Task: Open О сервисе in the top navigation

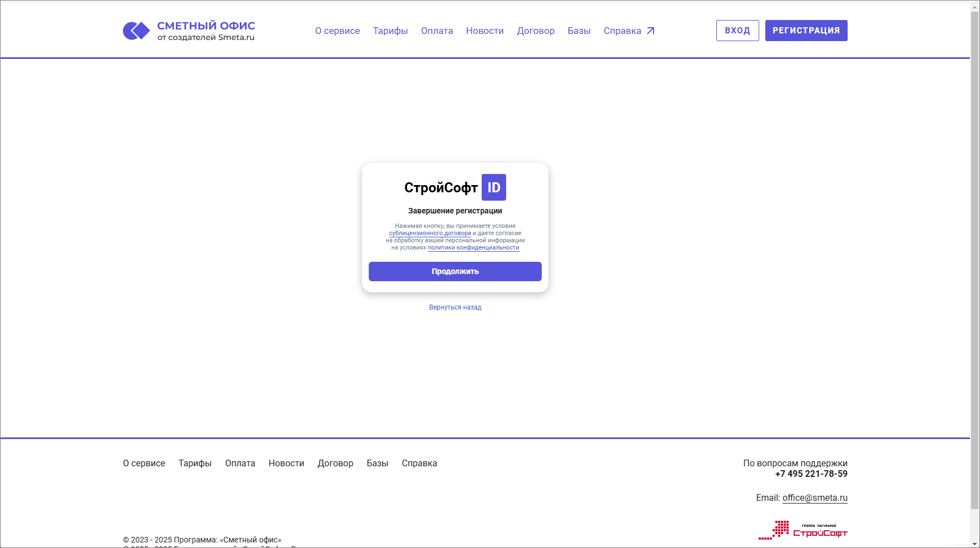Action: (337, 31)
